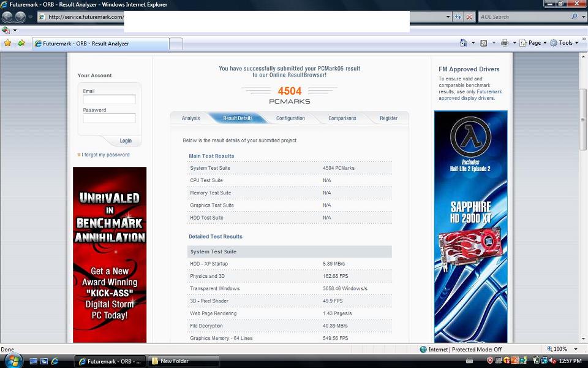Expand the feeds dropdown arrow
588x368 pixels.
pos(494,43)
